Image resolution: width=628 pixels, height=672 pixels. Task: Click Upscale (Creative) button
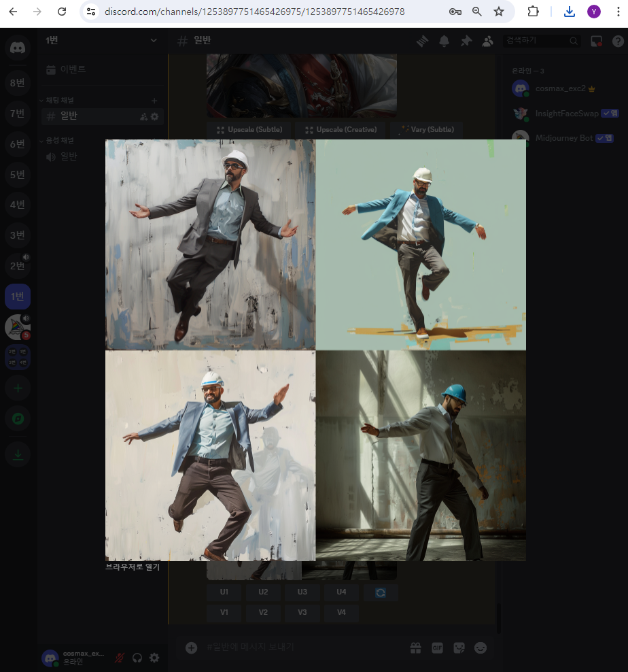click(340, 129)
